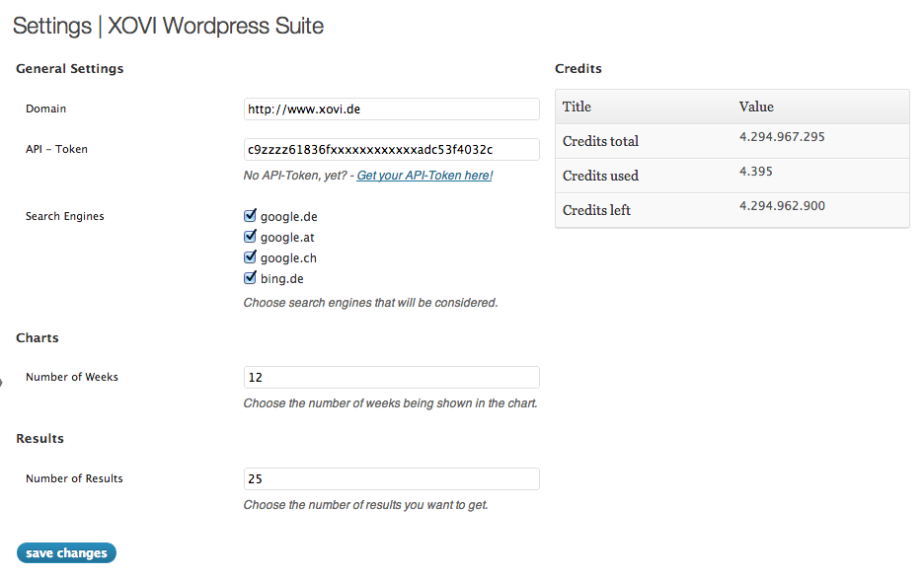Select the 4.395 credits used value
The height and width of the screenshot is (578, 924).
click(756, 172)
